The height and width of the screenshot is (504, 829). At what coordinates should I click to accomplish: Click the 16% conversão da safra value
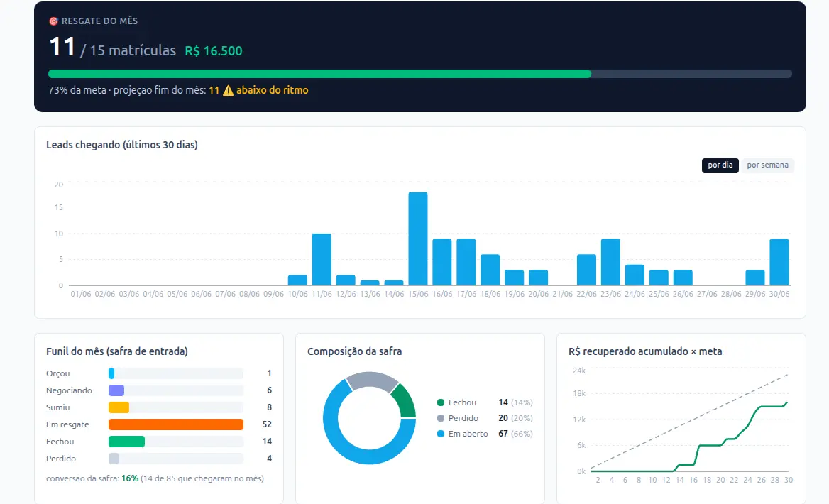coord(130,478)
